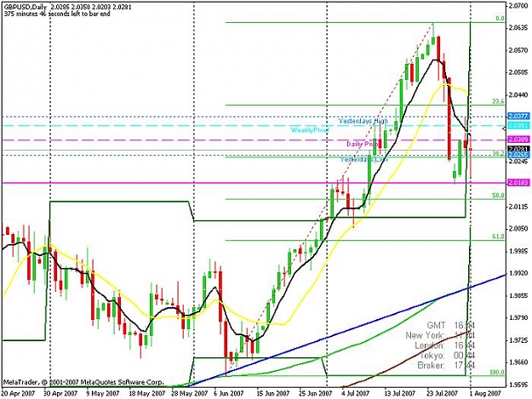Click the 'Broker:' clock label
This screenshot has width=532, height=399.
click(x=432, y=365)
